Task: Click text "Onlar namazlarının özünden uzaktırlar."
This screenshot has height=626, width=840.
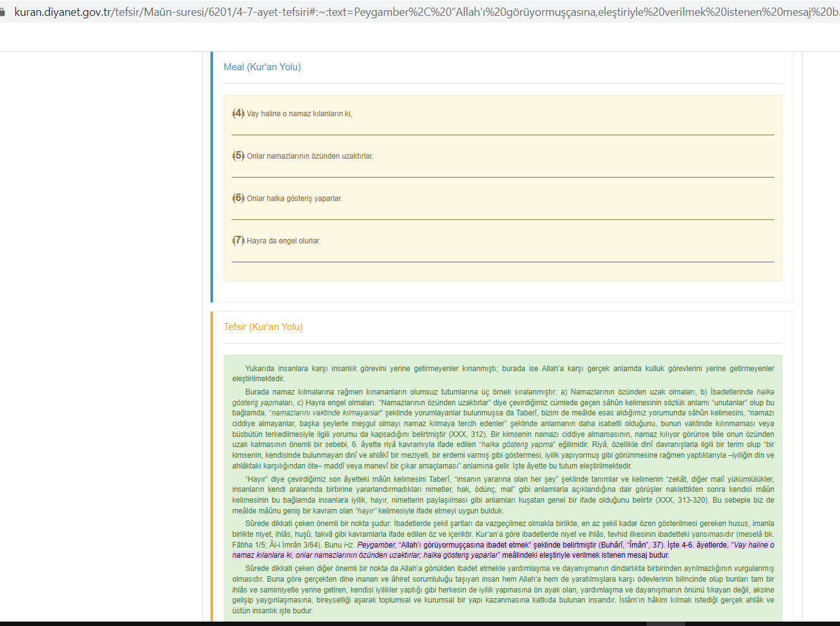Action: [x=310, y=156]
